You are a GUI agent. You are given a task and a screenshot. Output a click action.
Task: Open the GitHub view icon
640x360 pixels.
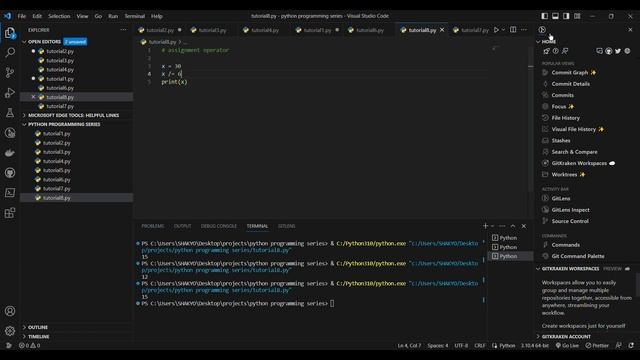tap(10, 173)
